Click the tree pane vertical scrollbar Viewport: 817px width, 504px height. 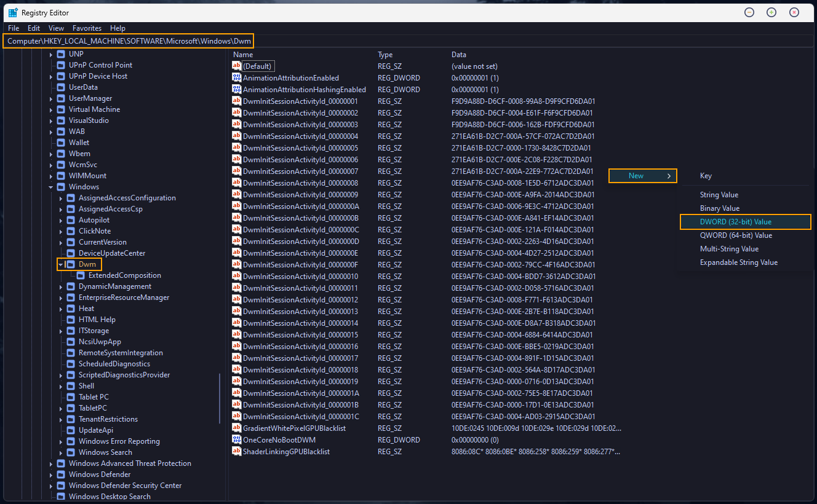tap(220, 398)
